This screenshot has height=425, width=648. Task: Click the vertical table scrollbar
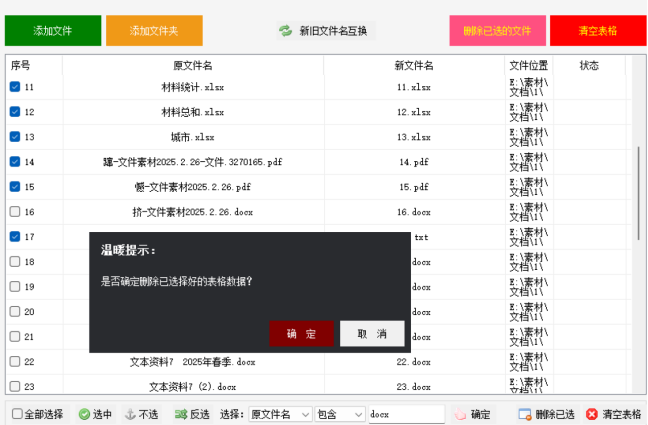click(639, 193)
